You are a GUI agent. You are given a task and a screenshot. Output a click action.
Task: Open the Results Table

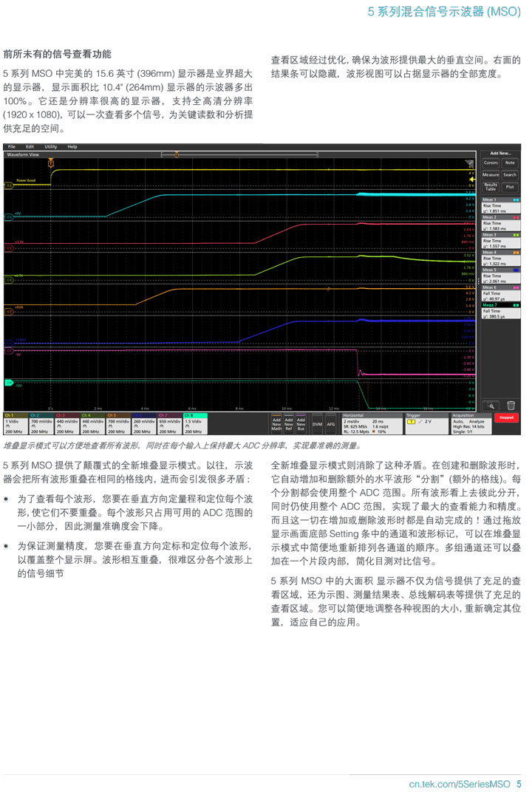(491, 187)
